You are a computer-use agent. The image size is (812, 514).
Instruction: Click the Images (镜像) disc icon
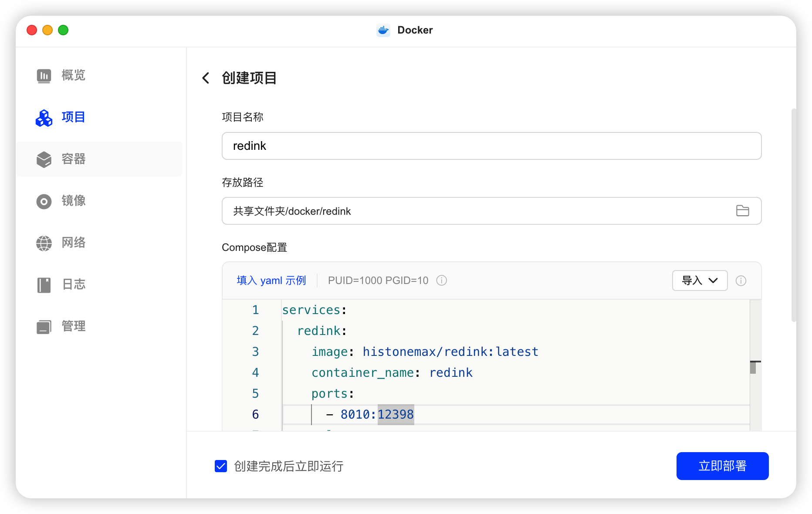(x=44, y=201)
